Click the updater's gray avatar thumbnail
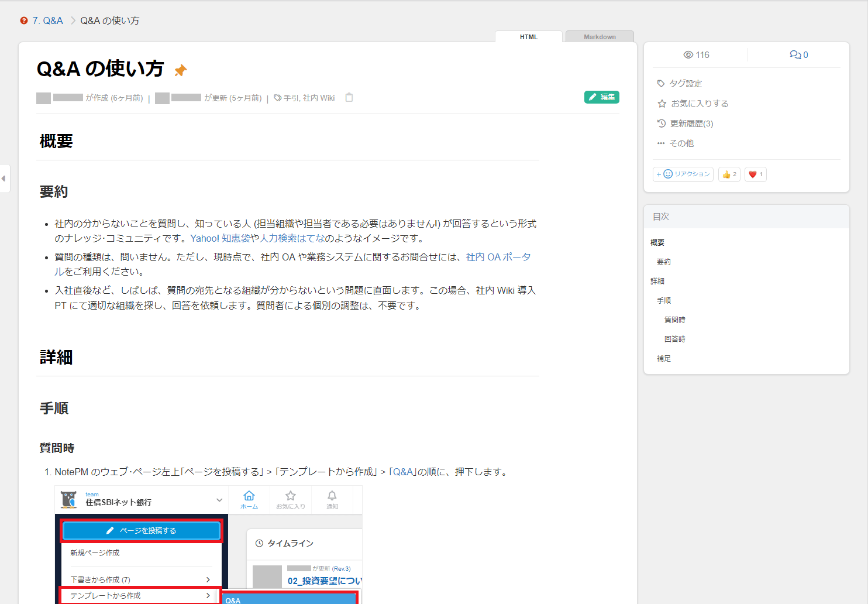This screenshot has height=604, width=868. [x=162, y=98]
